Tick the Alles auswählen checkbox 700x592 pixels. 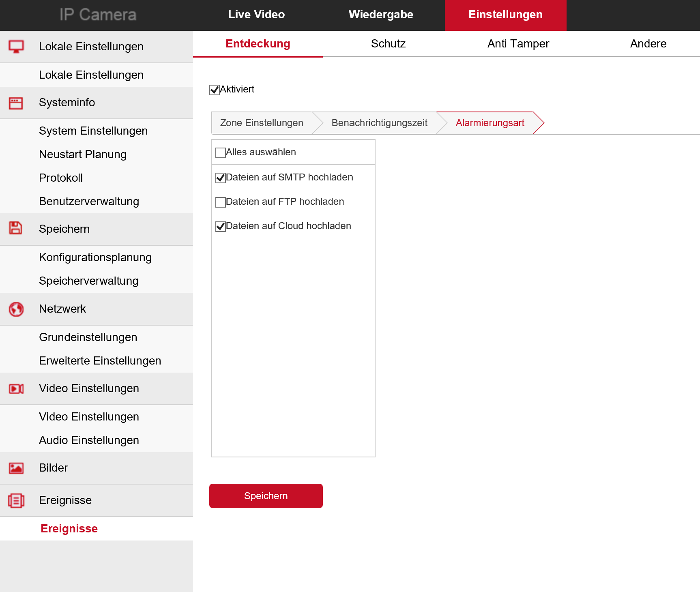pos(221,153)
